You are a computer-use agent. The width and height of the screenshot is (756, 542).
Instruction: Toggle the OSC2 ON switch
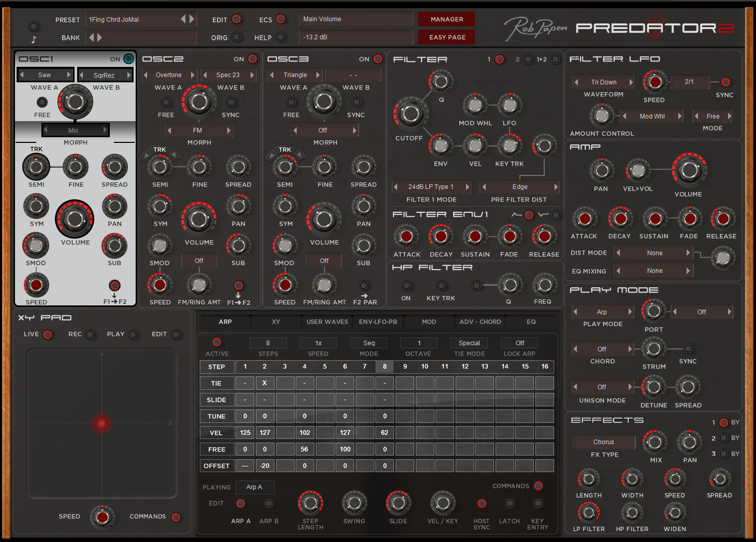coord(252,59)
